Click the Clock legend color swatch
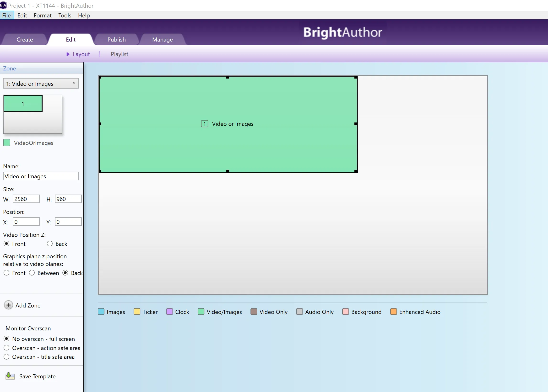Screen dimensions: 548x392 170,312
